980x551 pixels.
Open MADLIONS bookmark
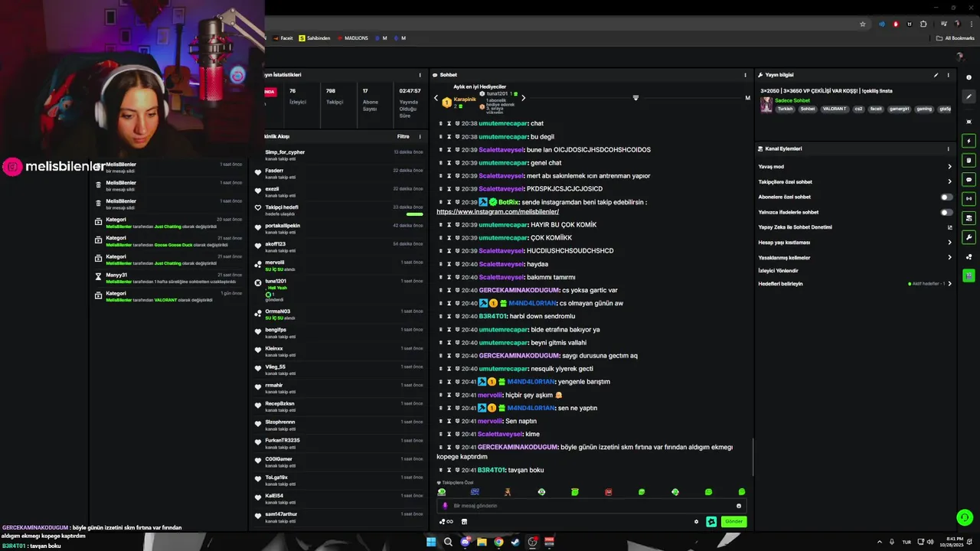click(x=352, y=38)
